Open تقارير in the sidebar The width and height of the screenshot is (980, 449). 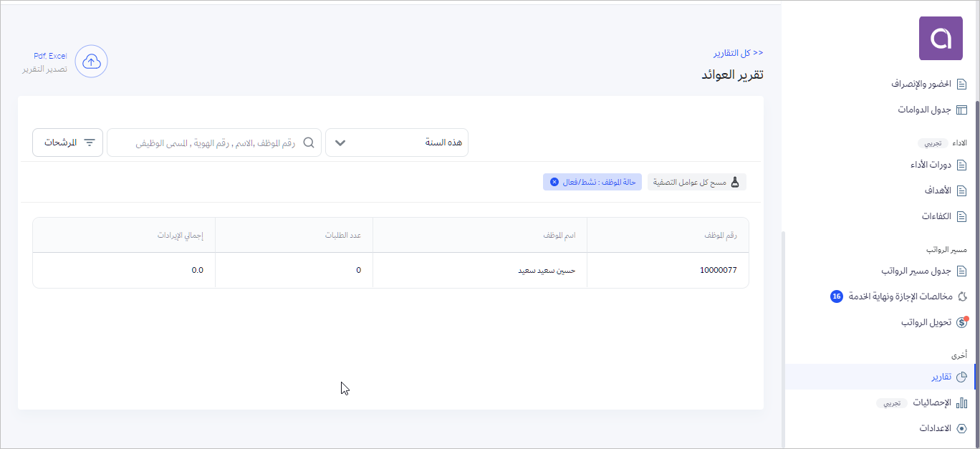(941, 377)
